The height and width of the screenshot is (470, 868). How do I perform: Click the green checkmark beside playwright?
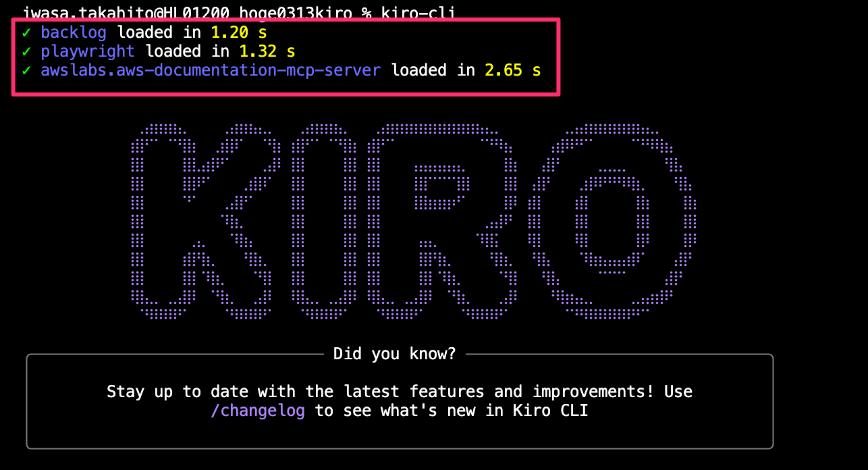pyautogui.click(x=26, y=51)
